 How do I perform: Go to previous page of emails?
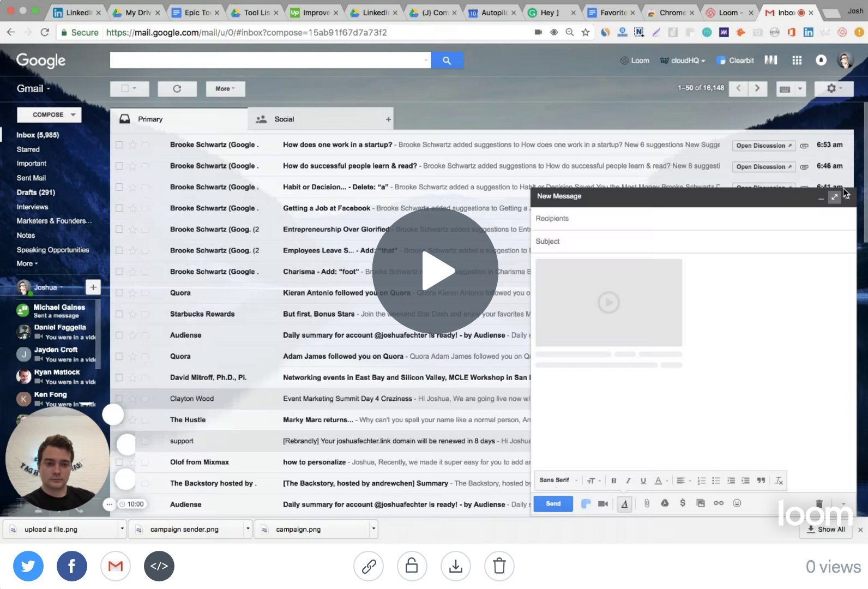(x=738, y=88)
